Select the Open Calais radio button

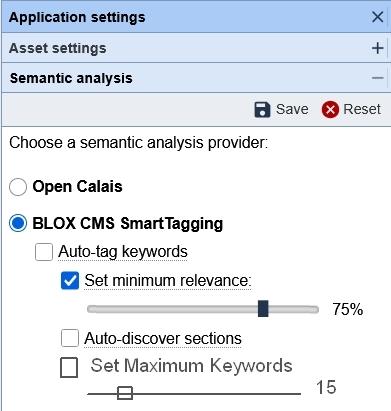click(x=18, y=187)
